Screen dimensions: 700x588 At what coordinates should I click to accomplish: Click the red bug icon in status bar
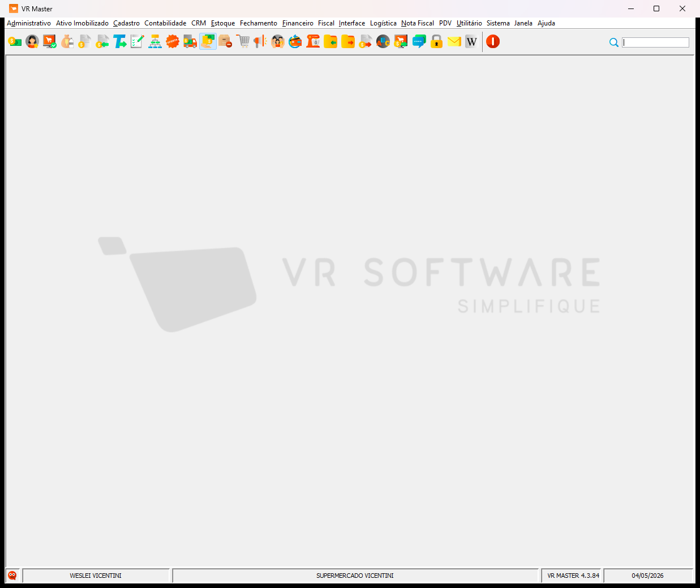point(12,576)
